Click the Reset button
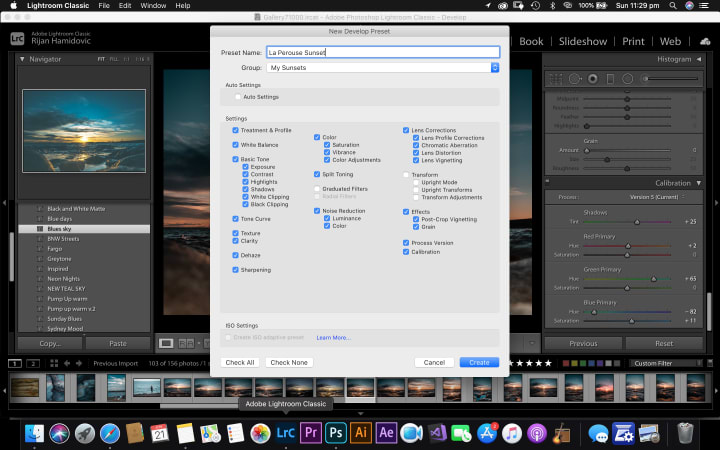Screen dimensions: 720x450 pos(664,343)
